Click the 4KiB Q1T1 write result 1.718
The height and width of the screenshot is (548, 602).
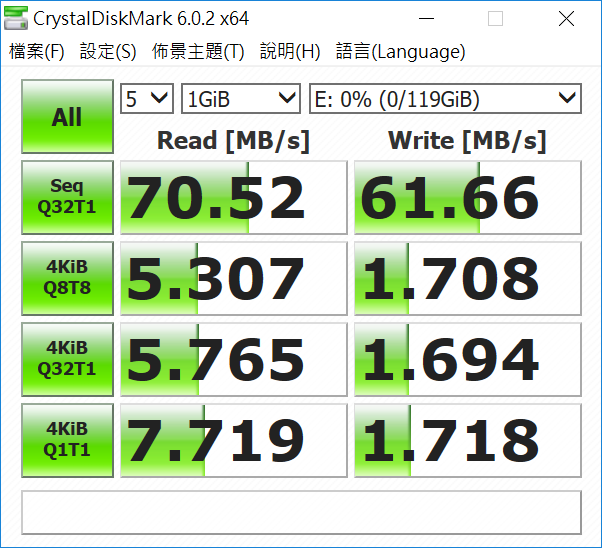pyautogui.click(x=468, y=440)
